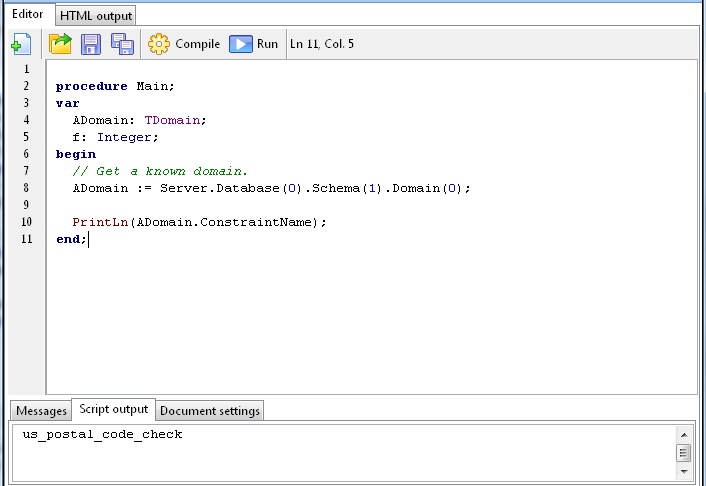Switch to the Editor tab
The width and height of the screenshot is (706, 486).
pos(28,14)
